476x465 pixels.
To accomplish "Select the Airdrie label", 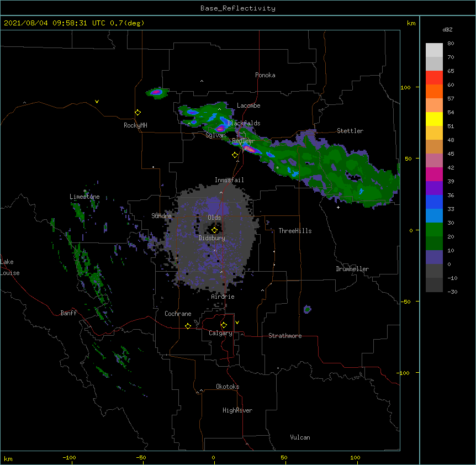I will coord(223,297).
